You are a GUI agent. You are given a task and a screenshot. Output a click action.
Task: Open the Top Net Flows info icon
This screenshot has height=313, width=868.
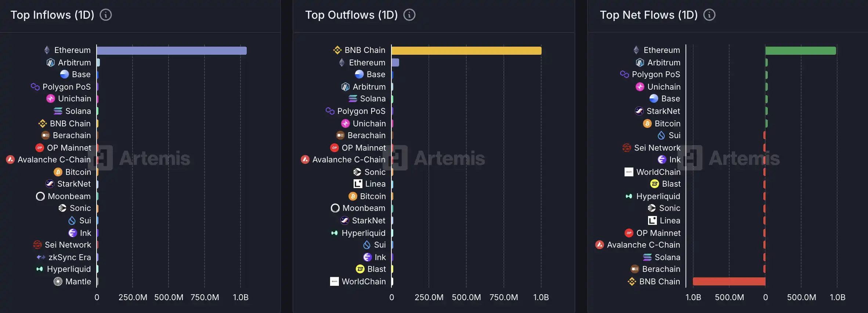click(x=709, y=15)
